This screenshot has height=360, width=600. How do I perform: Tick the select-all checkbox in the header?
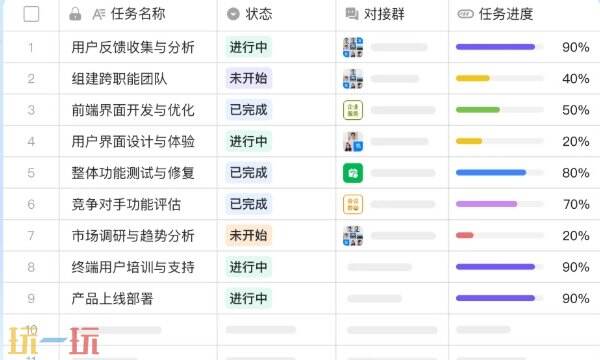(x=31, y=14)
